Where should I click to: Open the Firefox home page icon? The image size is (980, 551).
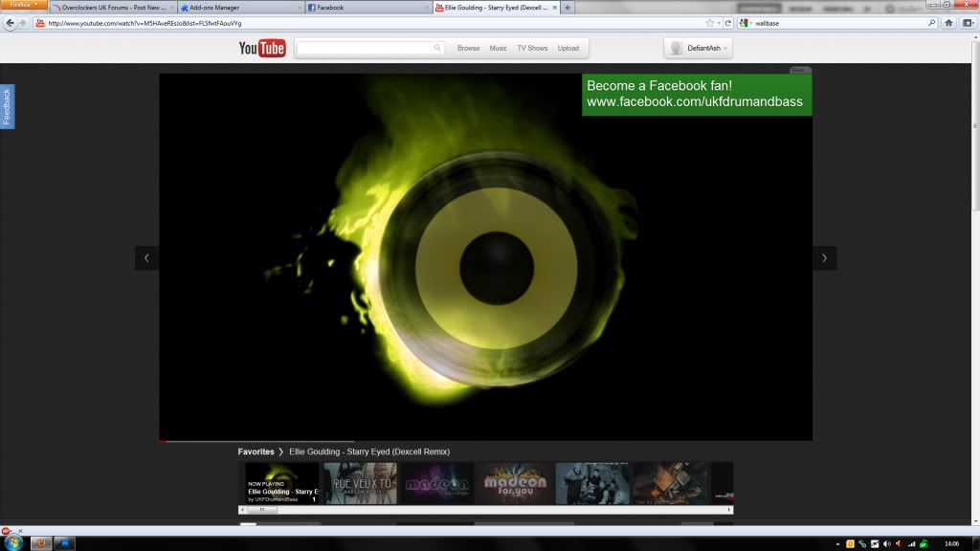coord(948,23)
